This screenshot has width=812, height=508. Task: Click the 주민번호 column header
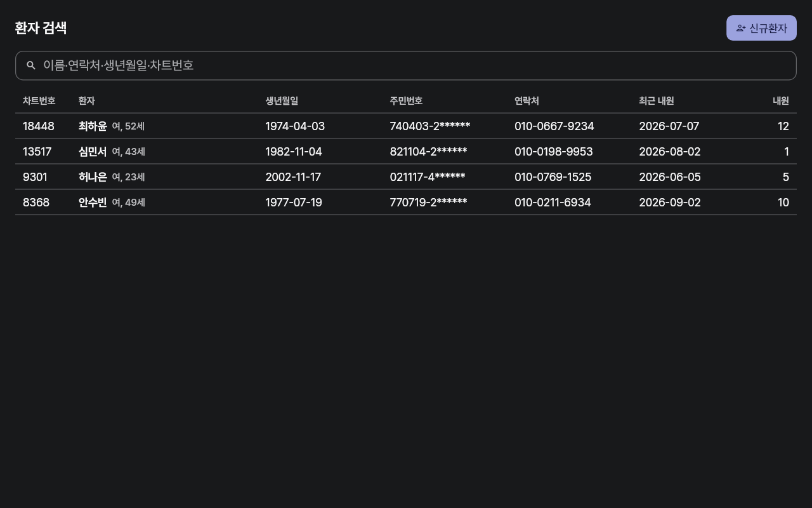(407, 101)
